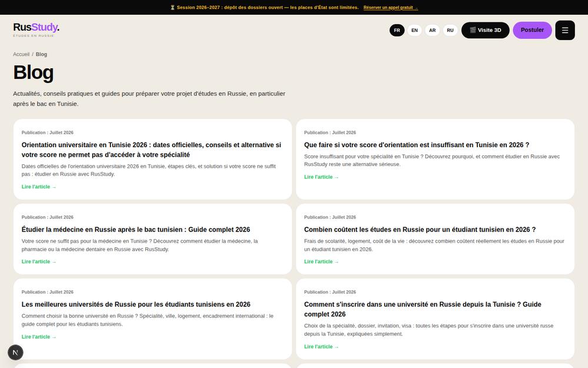This screenshot has width=588, height=368.
Task: Open the Orientation universitaire en Tunisie 2026 article title
Action: click(151, 150)
